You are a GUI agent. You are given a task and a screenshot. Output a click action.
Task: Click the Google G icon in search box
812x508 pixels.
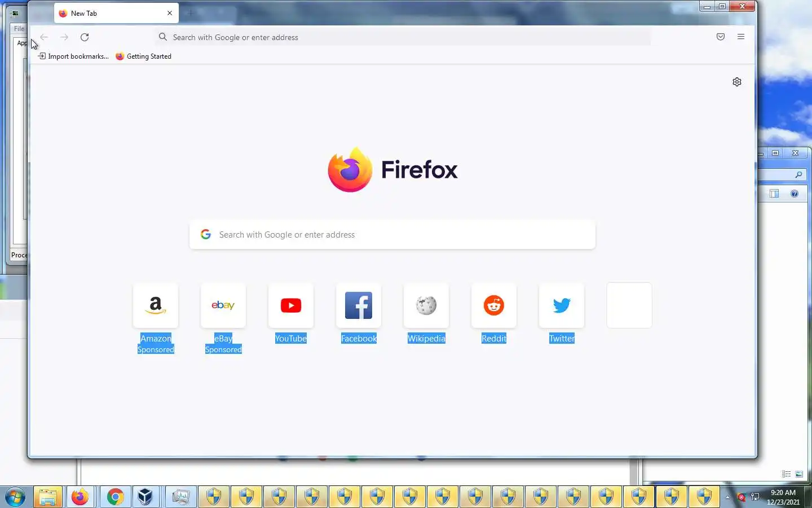tap(206, 234)
